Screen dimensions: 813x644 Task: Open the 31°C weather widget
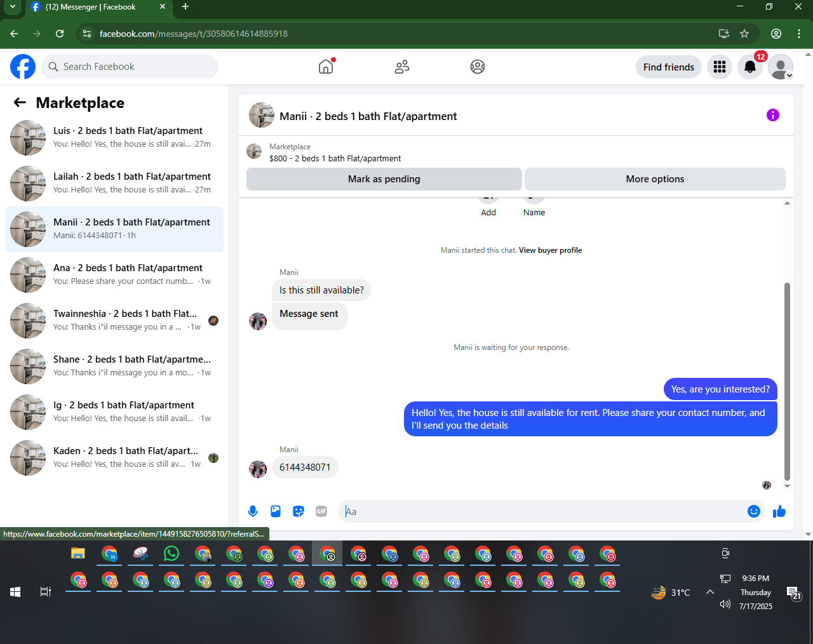(x=671, y=593)
